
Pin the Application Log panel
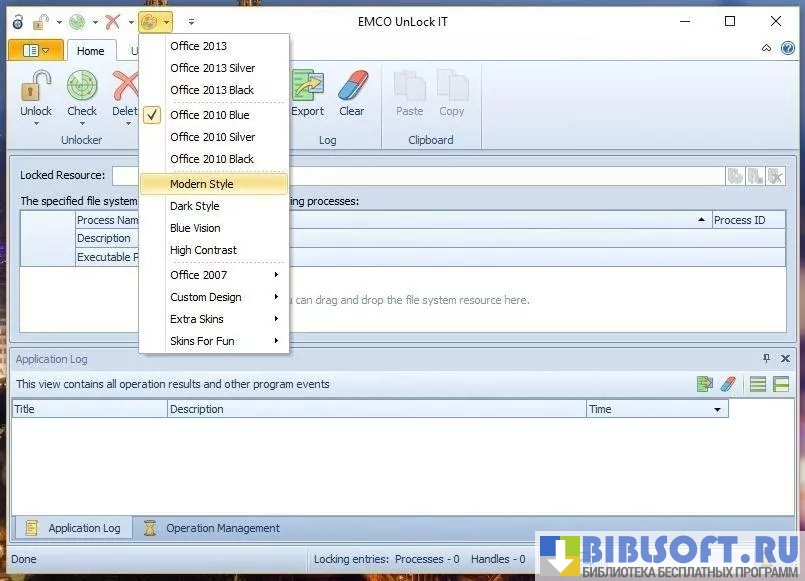pos(767,358)
